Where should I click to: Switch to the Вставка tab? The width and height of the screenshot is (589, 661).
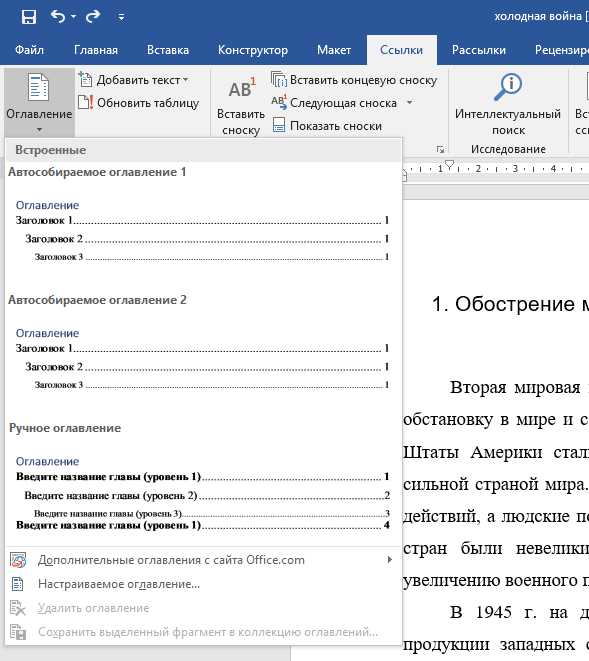[168, 50]
